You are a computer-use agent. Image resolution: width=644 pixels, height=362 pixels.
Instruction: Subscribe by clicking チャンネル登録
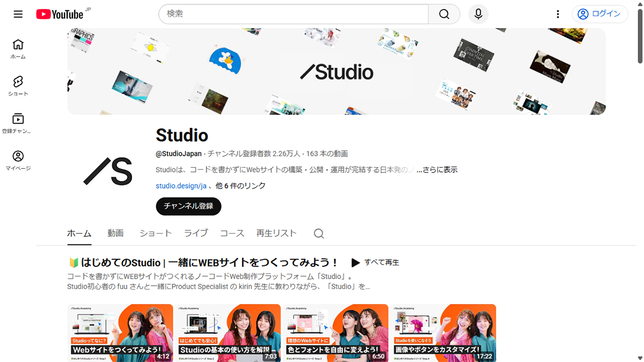pyautogui.click(x=188, y=206)
